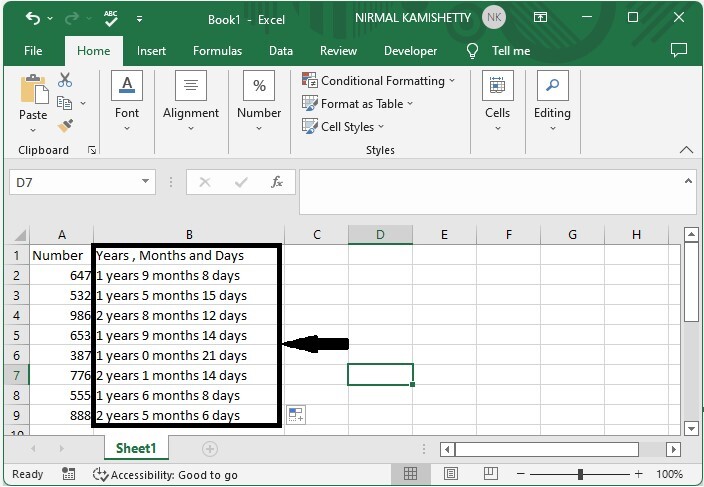This screenshot has width=704, height=487.
Task: Switch to Page Layout view
Action: pyautogui.click(x=451, y=474)
